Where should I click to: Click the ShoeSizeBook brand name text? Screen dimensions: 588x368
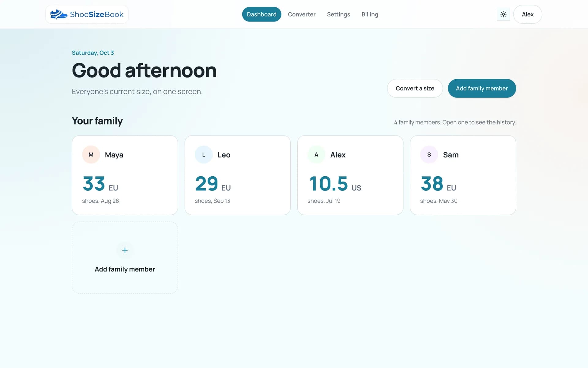point(97,14)
